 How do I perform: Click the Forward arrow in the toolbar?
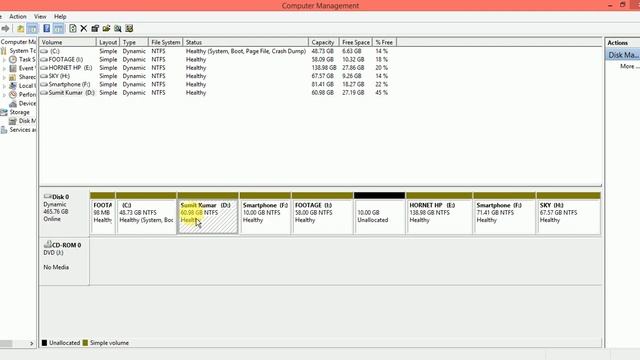[x=5, y=29]
